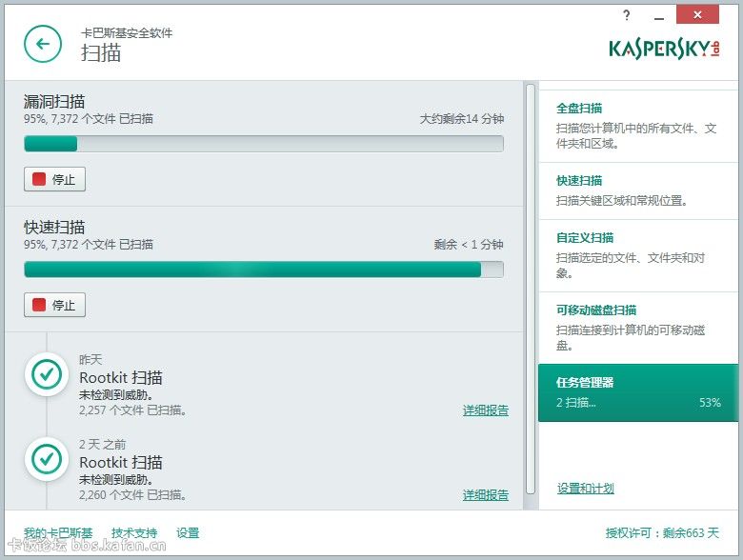
Task: Click the text 剩余 < 1 分钟
Action: click(x=469, y=245)
